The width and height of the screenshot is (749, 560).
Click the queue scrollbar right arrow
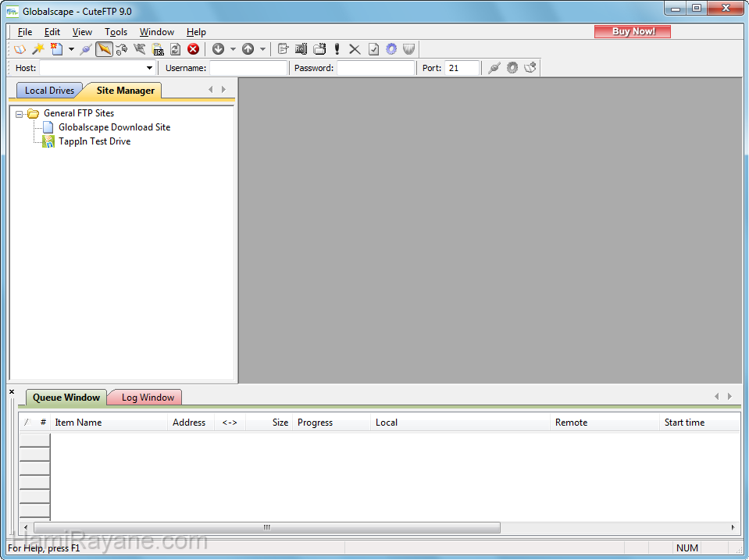[x=733, y=527]
